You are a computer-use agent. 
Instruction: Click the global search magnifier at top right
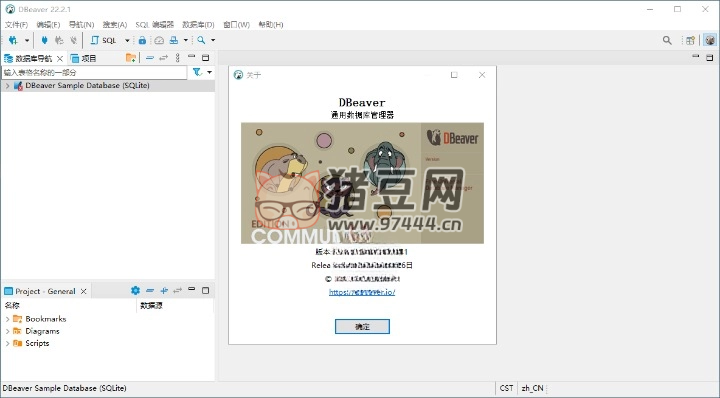(667, 40)
